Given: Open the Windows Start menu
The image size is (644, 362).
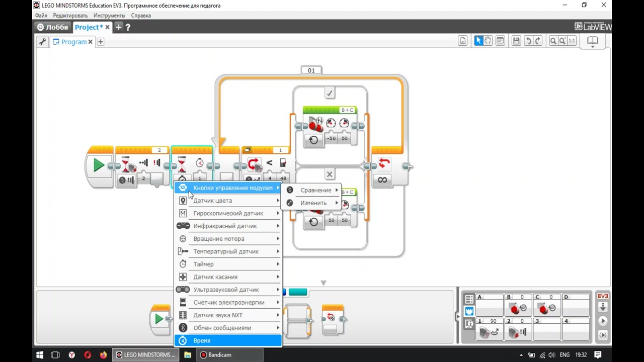Looking at the screenshot, I should (x=40, y=354).
